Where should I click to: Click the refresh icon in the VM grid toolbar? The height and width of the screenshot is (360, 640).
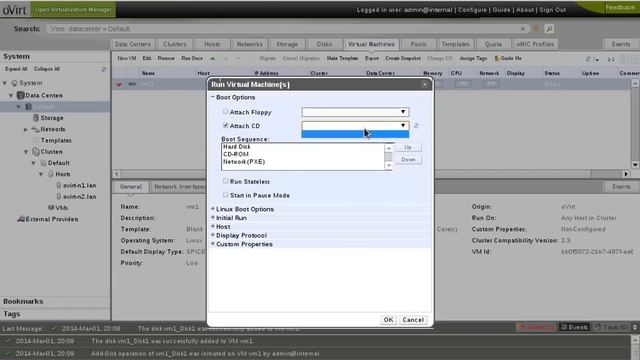(588, 59)
